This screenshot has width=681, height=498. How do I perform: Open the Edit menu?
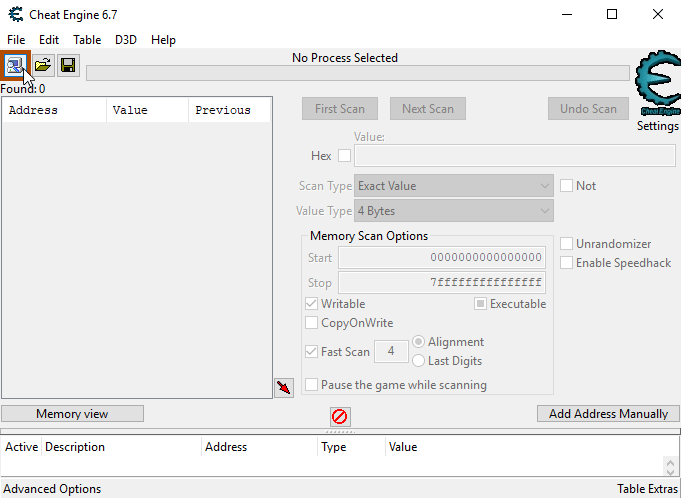click(49, 40)
